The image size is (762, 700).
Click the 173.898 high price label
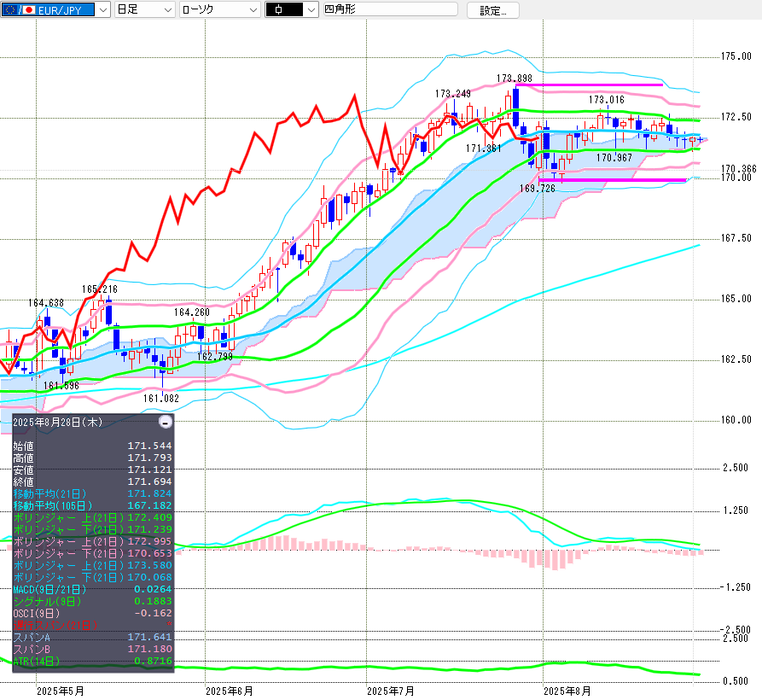[x=515, y=79]
